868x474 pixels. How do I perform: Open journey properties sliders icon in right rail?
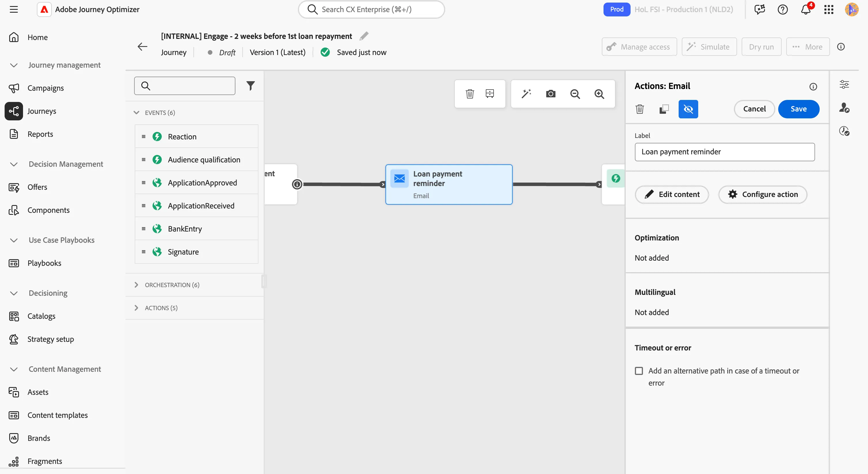point(844,84)
